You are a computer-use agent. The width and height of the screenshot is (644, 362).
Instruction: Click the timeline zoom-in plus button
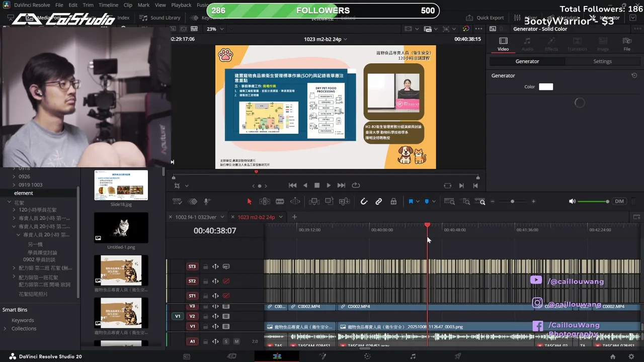533,202
